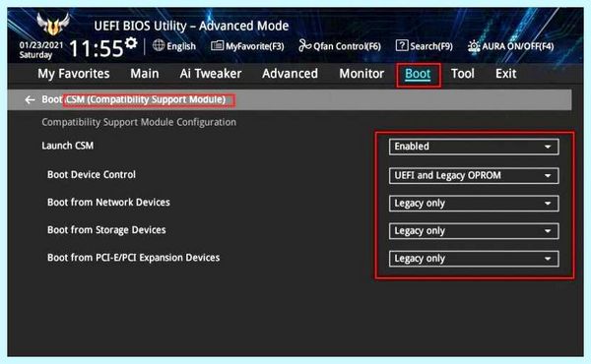Open Boot Device Control dropdown
Image resolution: width=591 pixels, height=364 pixels.
point(474,175)
